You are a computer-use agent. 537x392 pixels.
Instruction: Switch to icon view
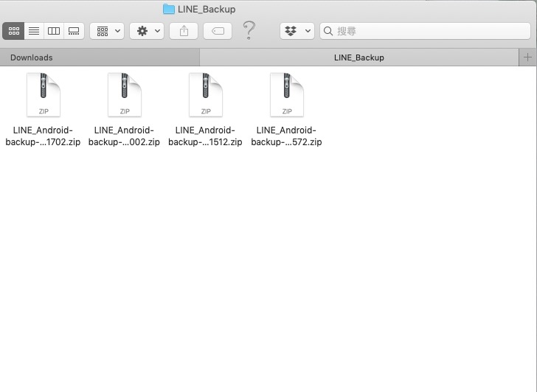coord(13,31)
